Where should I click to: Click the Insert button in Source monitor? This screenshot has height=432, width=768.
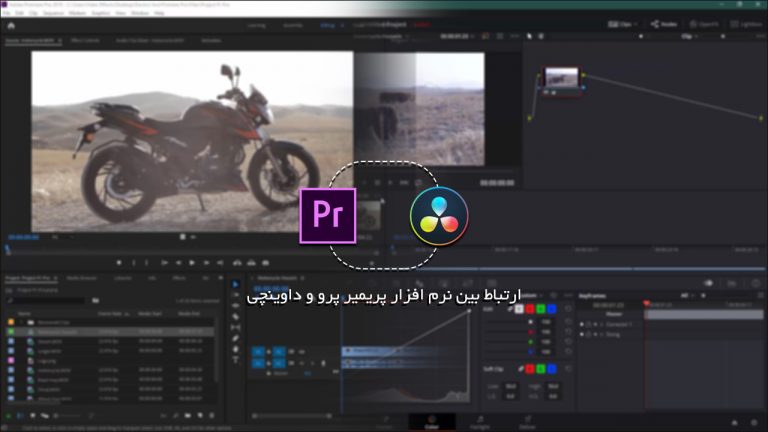click(x=237, y=263)
